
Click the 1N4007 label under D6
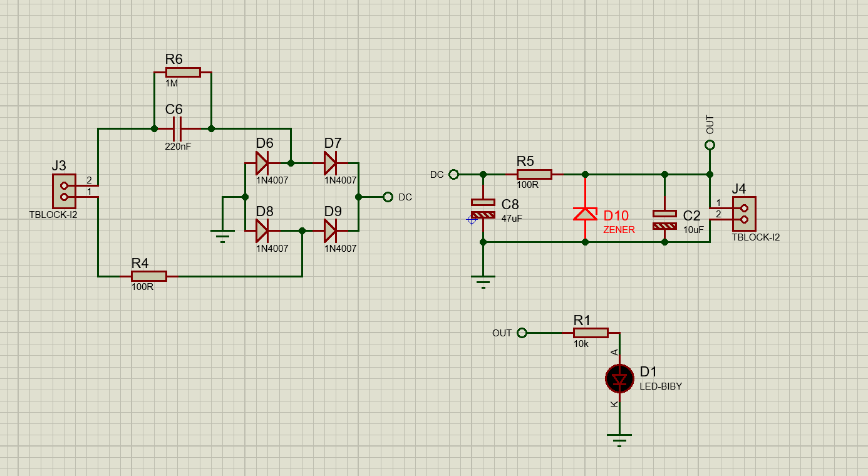click(x=272, y=180)
